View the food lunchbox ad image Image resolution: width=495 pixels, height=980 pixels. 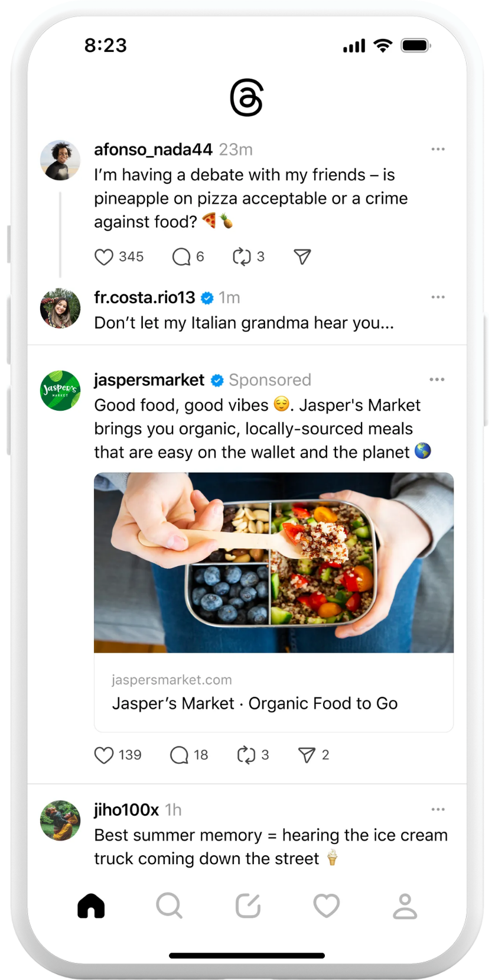point(273,563)
